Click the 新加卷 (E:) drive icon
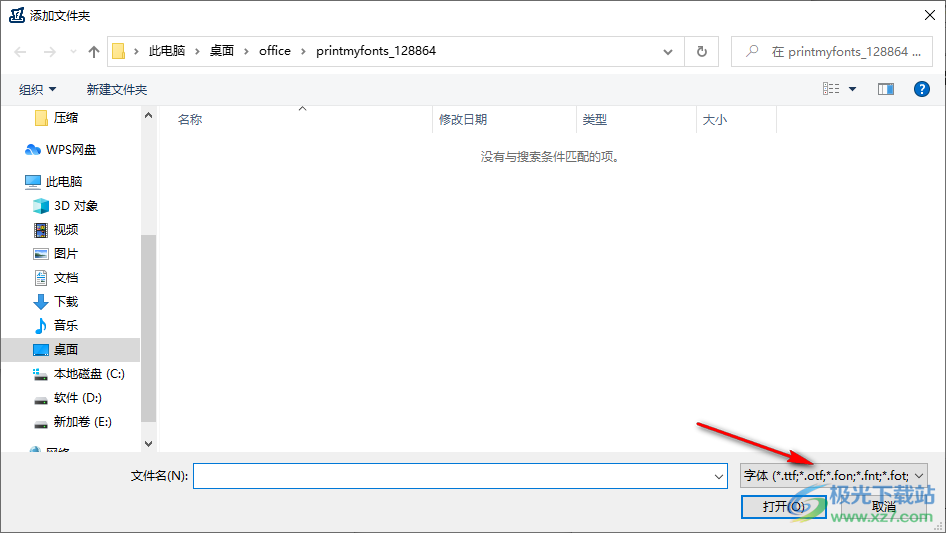 (40, 424)
